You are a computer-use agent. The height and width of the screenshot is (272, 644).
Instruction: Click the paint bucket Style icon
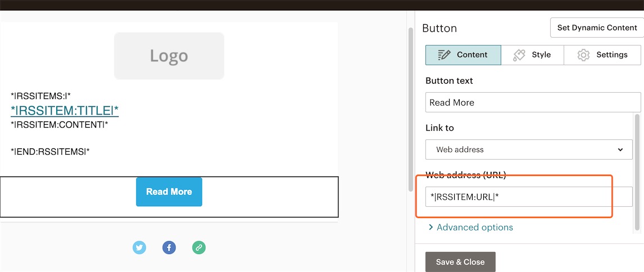coord(519,55)
